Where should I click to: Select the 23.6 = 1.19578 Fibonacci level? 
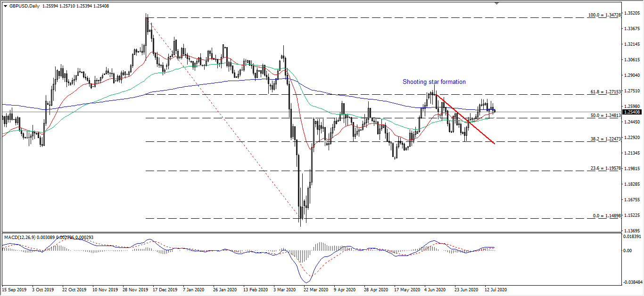click(605, 168)
